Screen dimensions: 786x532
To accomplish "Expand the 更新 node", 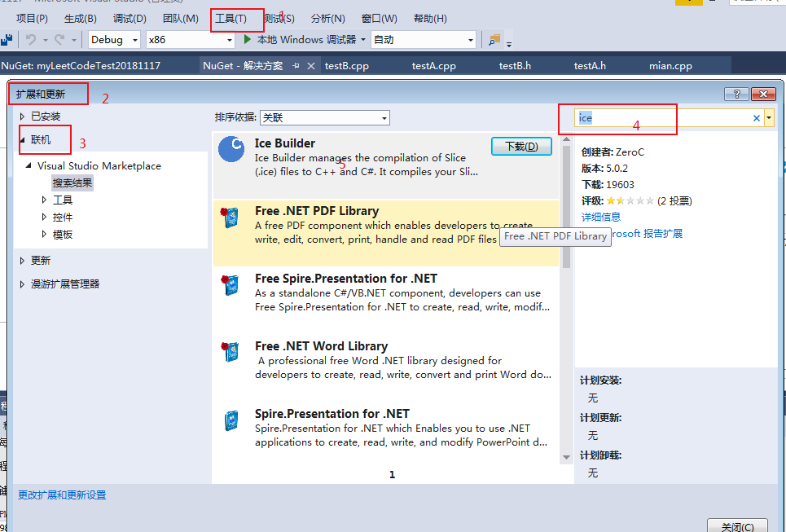I will (x=22, y=261).
